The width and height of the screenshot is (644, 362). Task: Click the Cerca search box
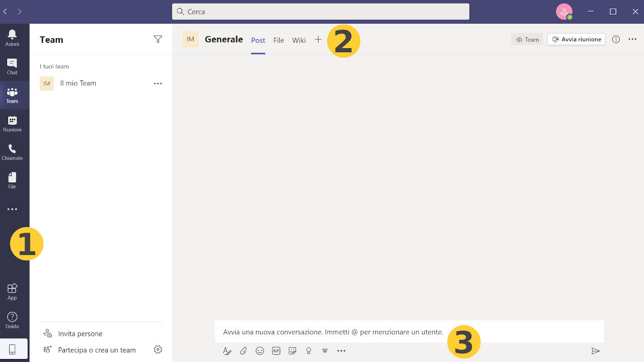click(x=320, y=12)
